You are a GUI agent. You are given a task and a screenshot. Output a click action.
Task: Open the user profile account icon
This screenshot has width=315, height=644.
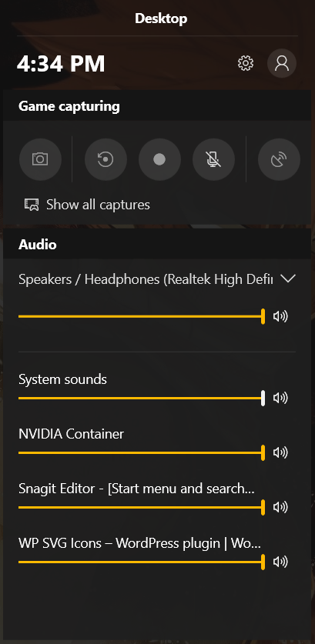pyautogui.click(x=282, y=63)
